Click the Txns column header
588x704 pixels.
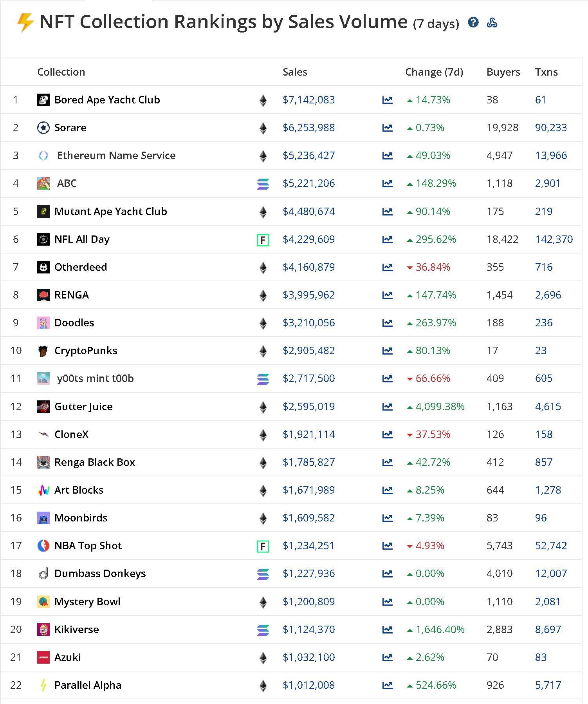[547, 72]
